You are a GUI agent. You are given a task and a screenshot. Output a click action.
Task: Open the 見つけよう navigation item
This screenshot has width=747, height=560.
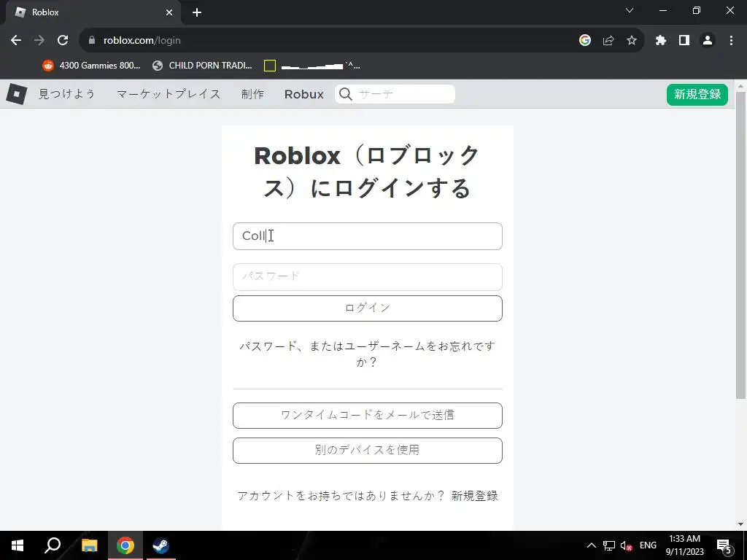tap(67, 94)
